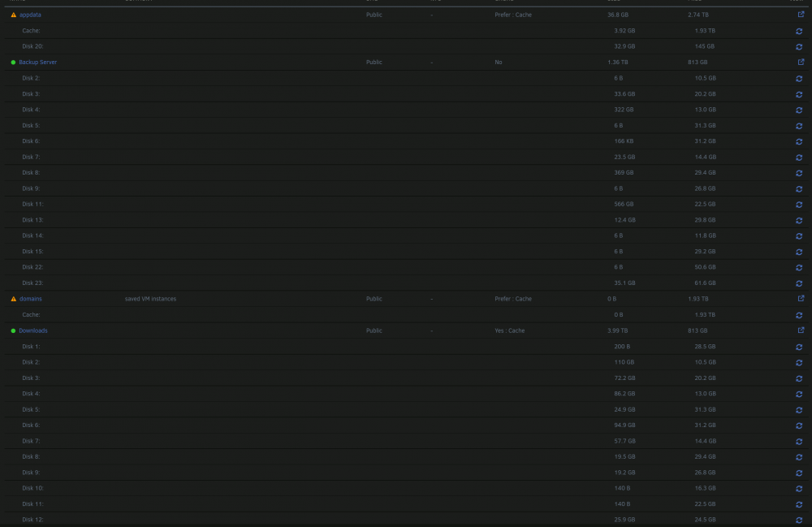Recompute the Cache row showing 3.92 GB
812x527 pixels.
799,31
